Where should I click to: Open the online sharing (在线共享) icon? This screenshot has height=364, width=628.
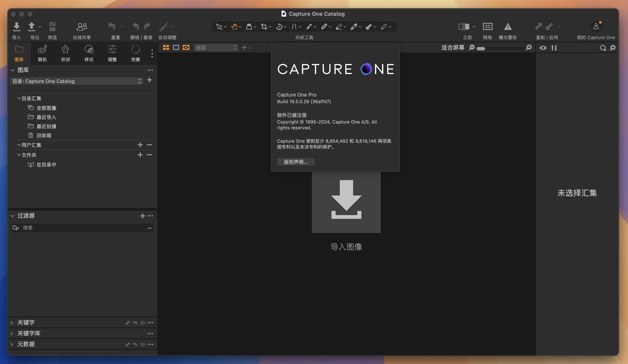[x=82, y=27]
